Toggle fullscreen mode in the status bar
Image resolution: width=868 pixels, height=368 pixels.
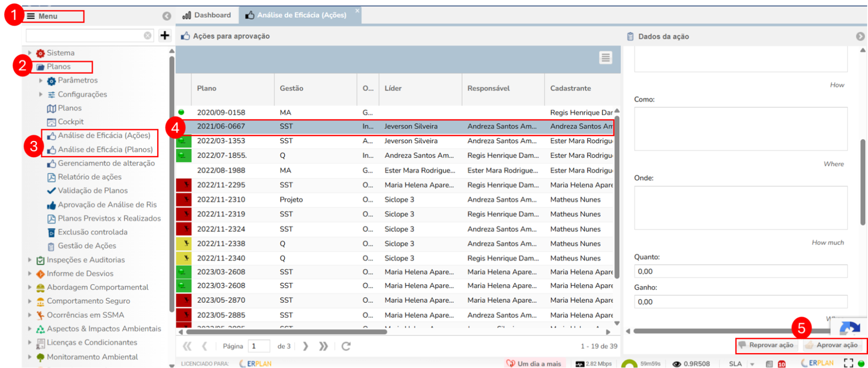(x=848, y=363)
